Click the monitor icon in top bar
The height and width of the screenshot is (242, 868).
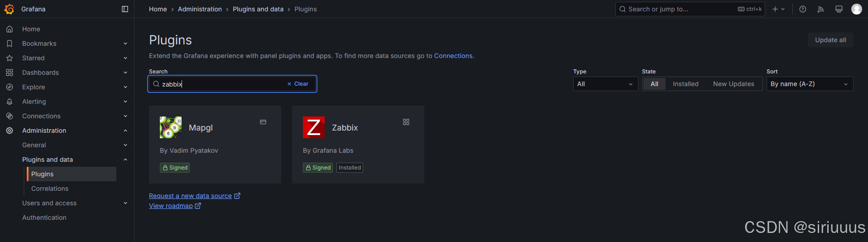839,9
